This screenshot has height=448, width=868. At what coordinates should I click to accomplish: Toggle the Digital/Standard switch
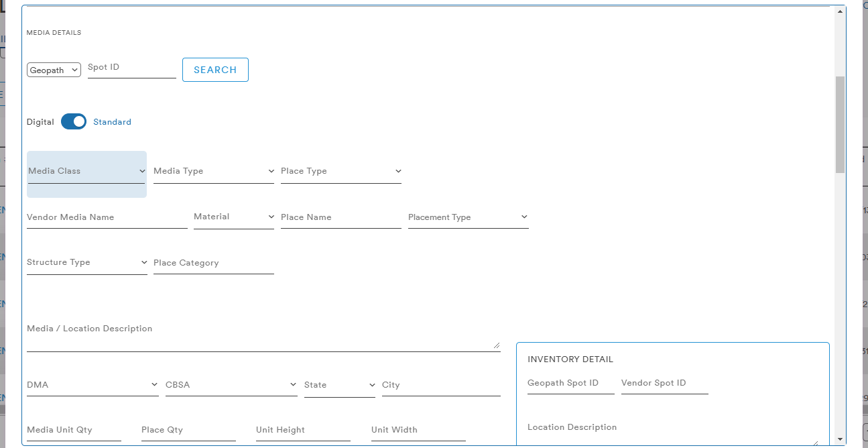pyautogui.click(x=74, y=121)
